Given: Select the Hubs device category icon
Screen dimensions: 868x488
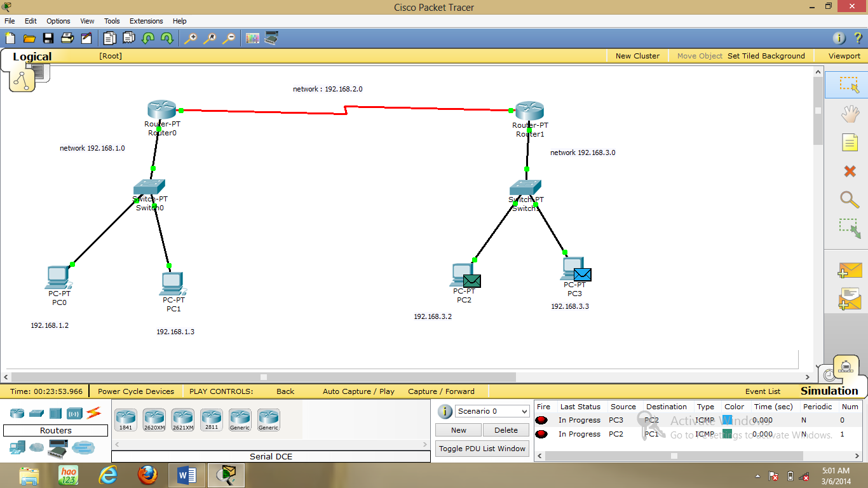Looking at the screenshot, I should point(55,414).
